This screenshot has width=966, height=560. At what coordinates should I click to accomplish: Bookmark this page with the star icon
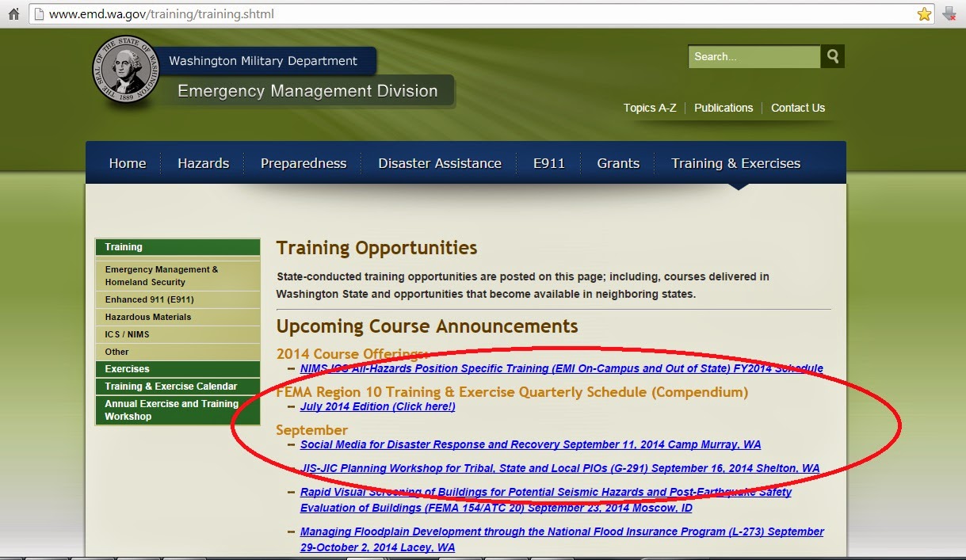[924, 13]
